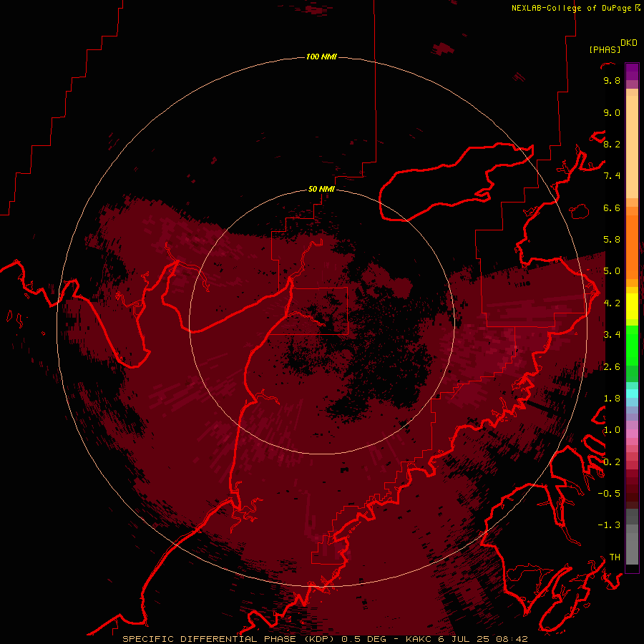This screenshot has width=644, height=644.
Task: Click the 50 NMI range ring label
Action: coord(321,189)
